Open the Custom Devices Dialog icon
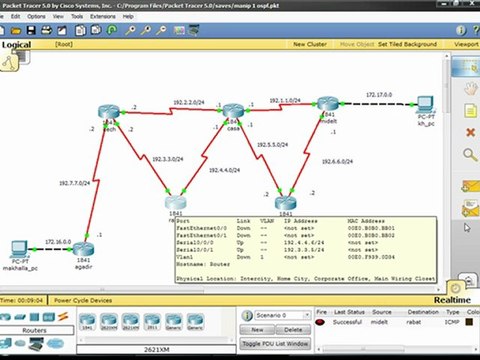The image size is (480, 360). pos(194,30)
